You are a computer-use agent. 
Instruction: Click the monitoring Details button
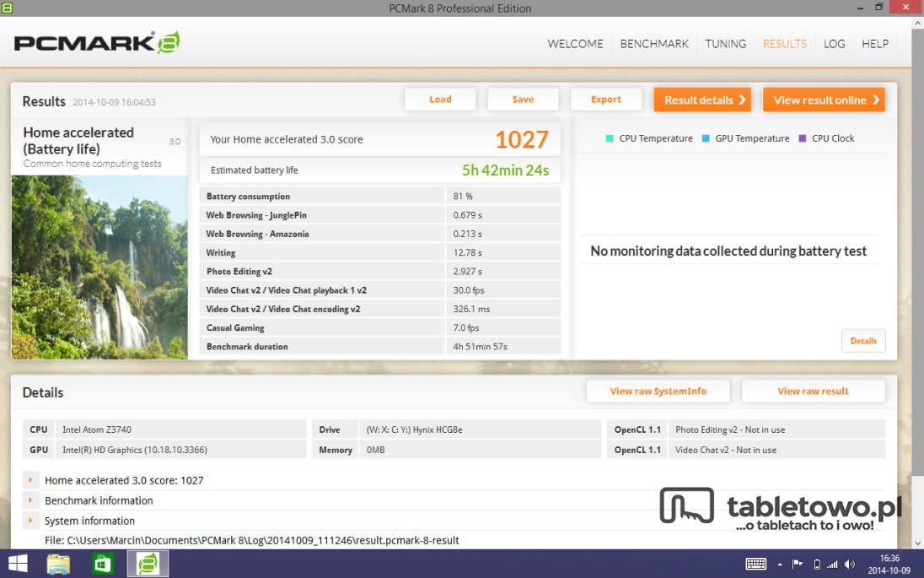click(x=863, y=340)
